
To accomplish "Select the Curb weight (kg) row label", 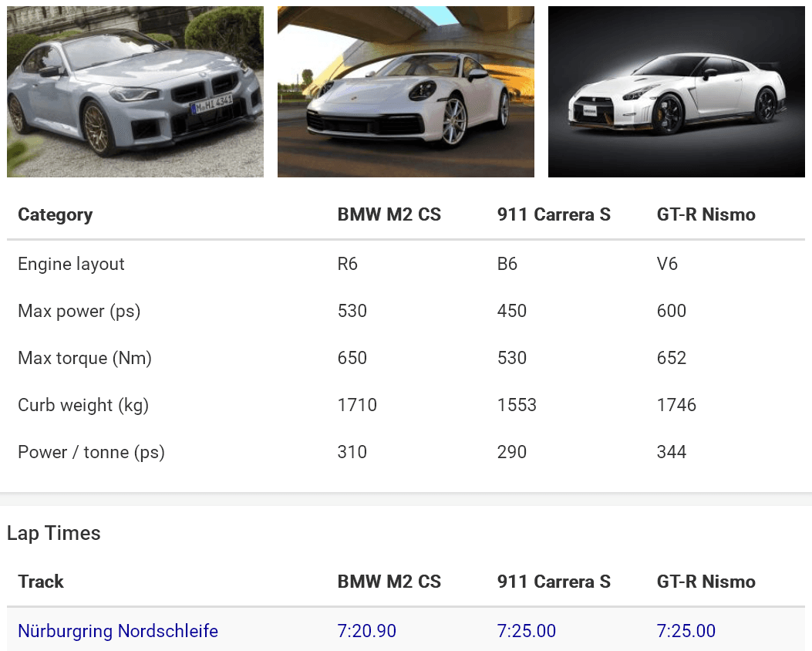I will pos(83,405).
